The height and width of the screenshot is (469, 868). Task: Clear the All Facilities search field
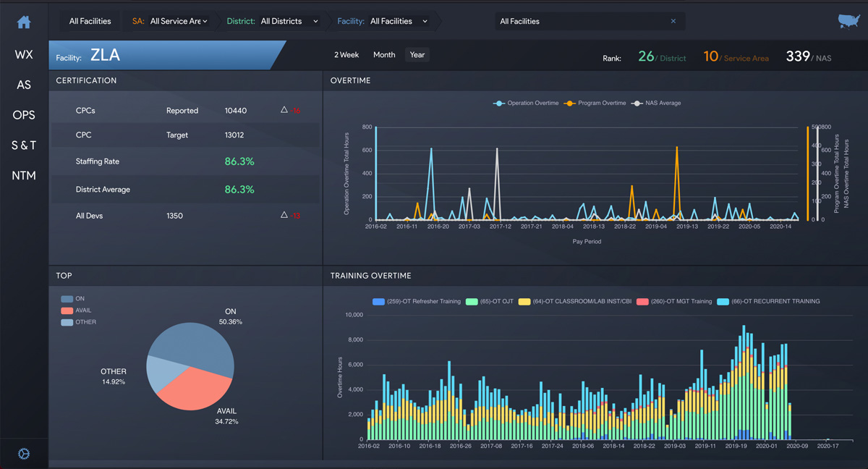[x=673, y=22]
